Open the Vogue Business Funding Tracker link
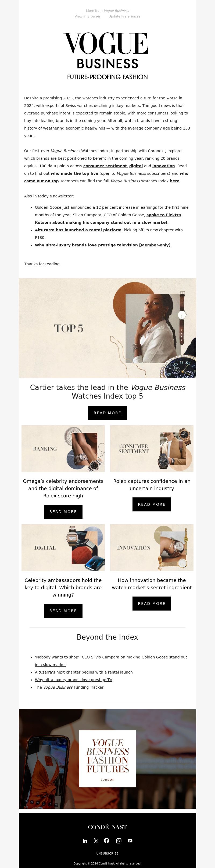This screenshot has height=868, width=215. 69,687
